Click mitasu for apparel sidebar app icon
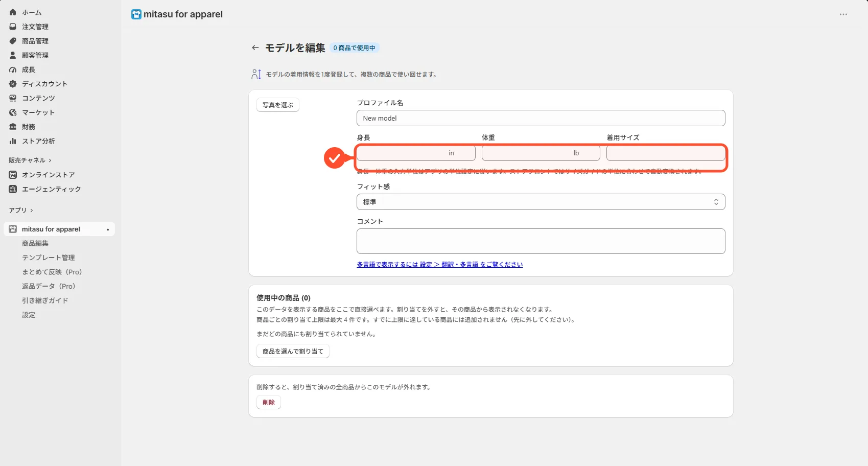 coord(13,229)
